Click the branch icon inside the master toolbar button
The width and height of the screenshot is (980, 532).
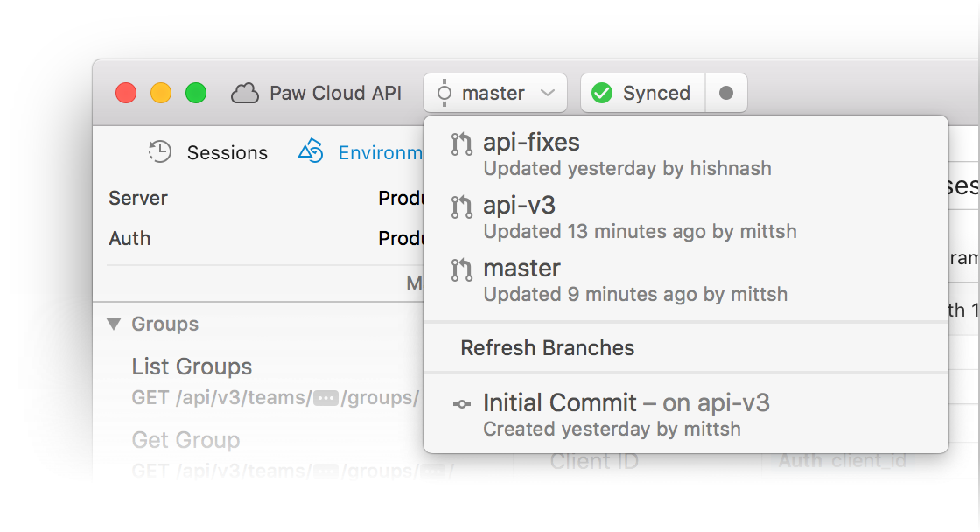[x=444, y=92]
